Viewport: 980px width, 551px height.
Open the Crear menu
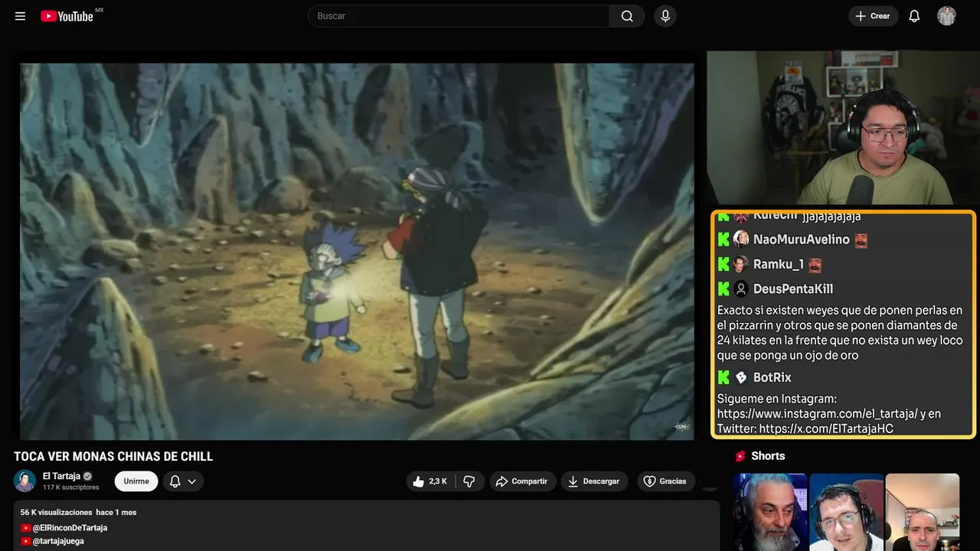click(x=873, y=16)
